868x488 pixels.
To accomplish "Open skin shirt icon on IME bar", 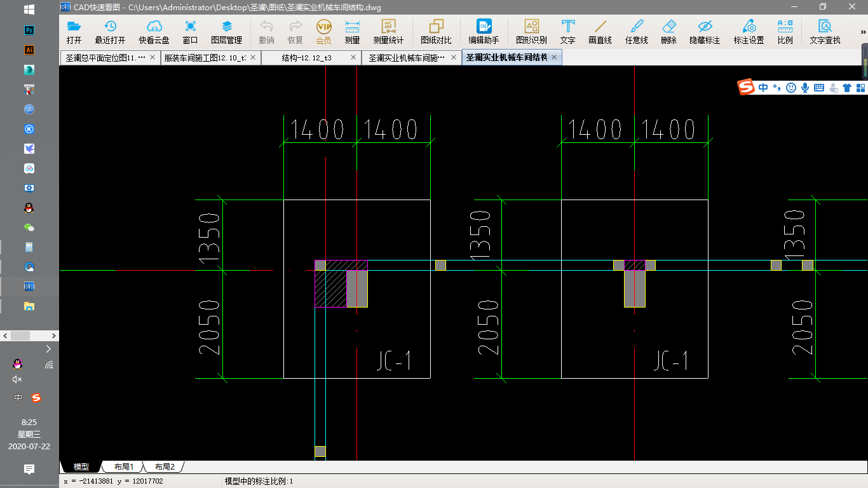I will [847, 88].
